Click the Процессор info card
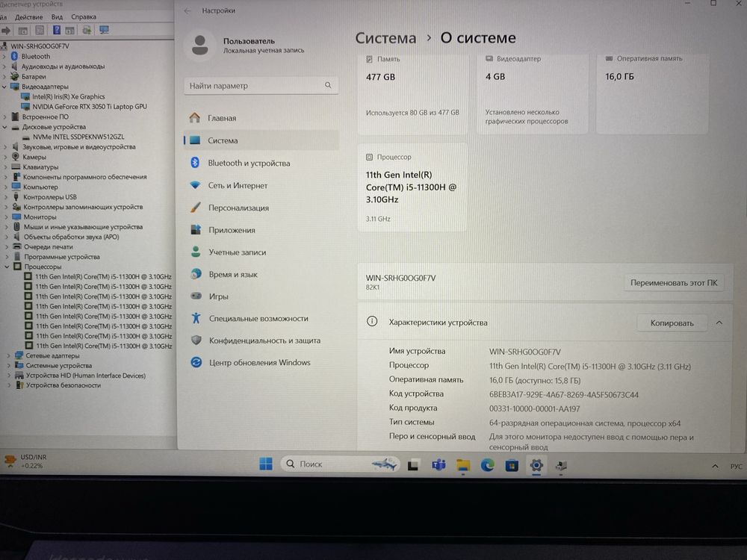The height and width of the screenshot is (560, 747). (x=412, y=187)
